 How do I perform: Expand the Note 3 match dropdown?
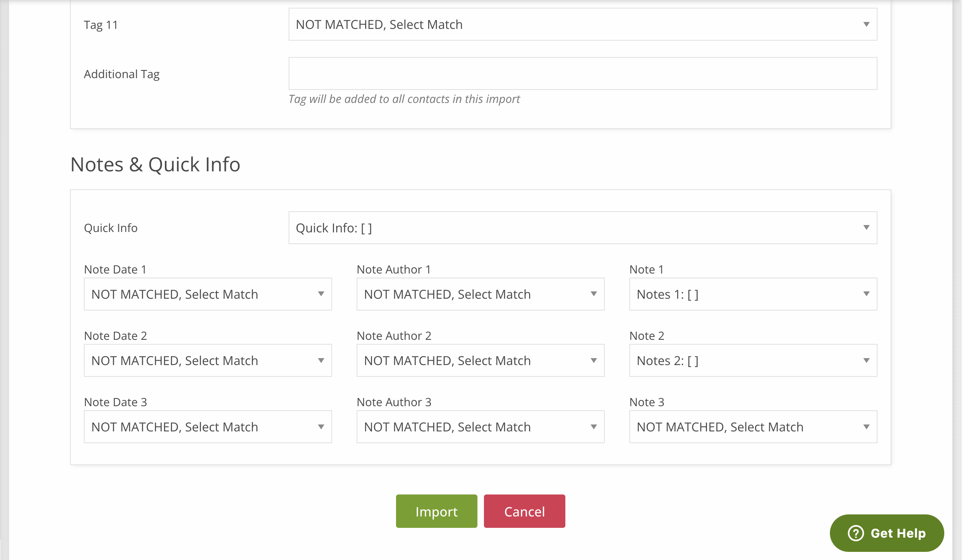click(753, 427)
